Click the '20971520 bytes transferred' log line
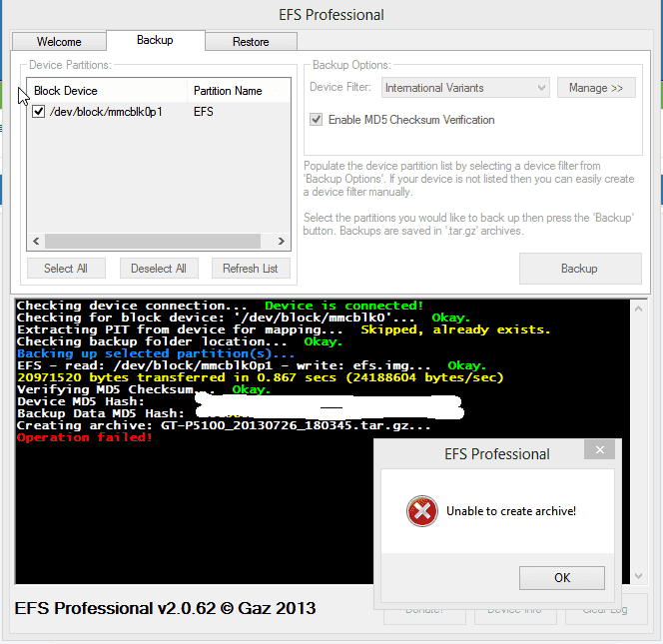The image size is (663, 644). 260,377
